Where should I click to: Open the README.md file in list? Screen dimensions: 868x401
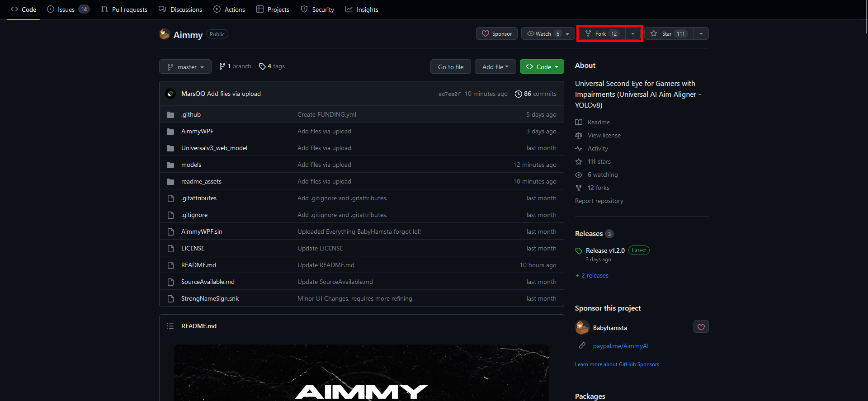(198, 265)
